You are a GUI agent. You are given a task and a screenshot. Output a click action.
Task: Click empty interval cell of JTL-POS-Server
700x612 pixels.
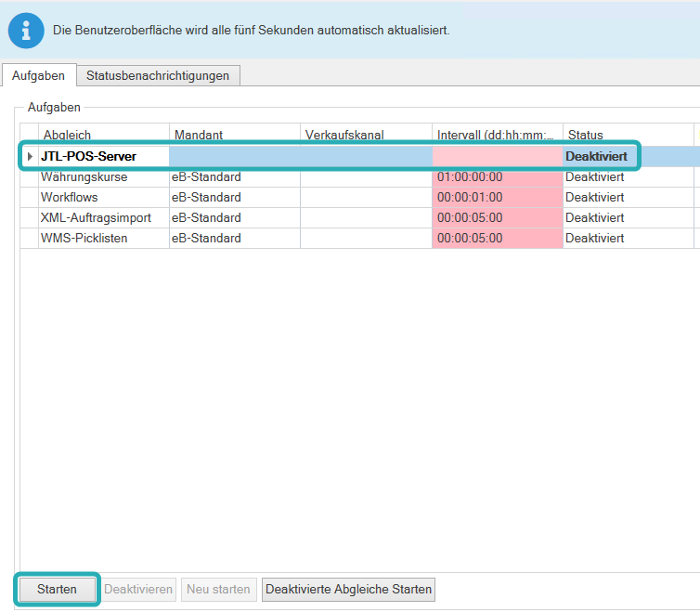[498, 156]
